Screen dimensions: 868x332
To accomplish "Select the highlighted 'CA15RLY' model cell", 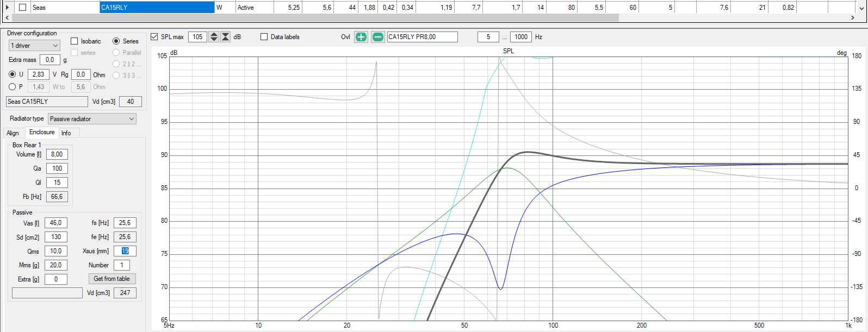I will 157,8.
